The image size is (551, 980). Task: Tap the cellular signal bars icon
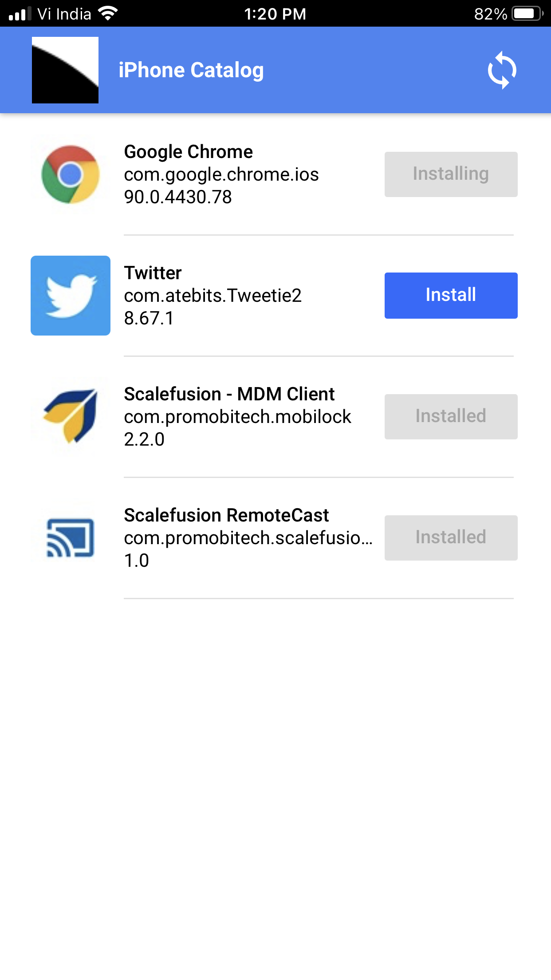(20, 14)
